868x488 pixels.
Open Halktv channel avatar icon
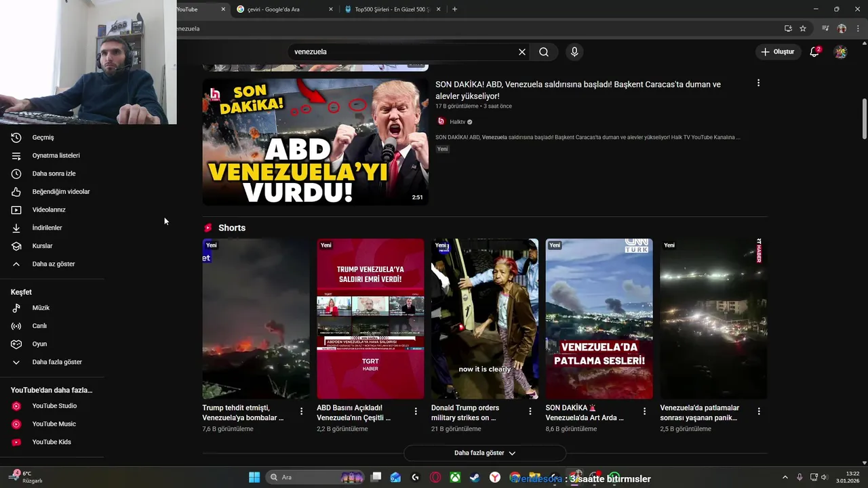(x=441, y=121)
